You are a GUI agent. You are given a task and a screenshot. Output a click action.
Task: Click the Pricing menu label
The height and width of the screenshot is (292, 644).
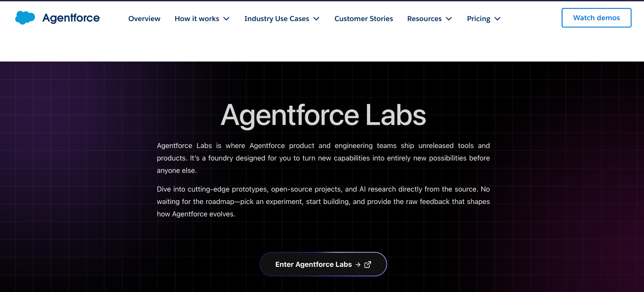coord(479,19)
